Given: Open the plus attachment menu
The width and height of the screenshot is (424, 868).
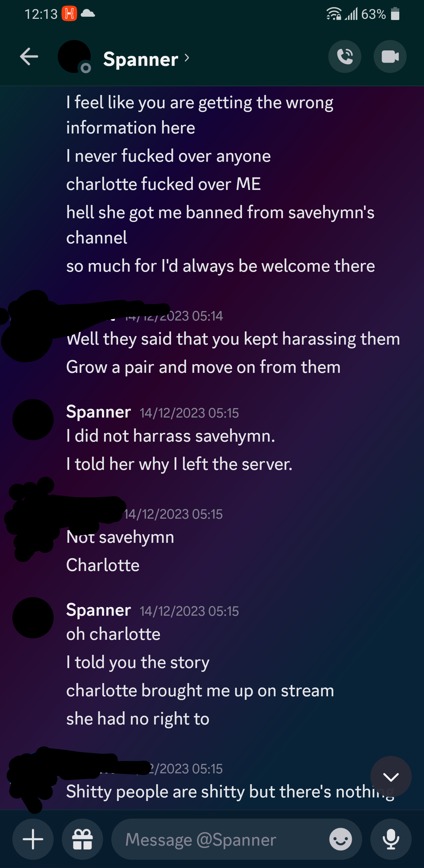Looking at the screenshot, I should click(33, 839).
